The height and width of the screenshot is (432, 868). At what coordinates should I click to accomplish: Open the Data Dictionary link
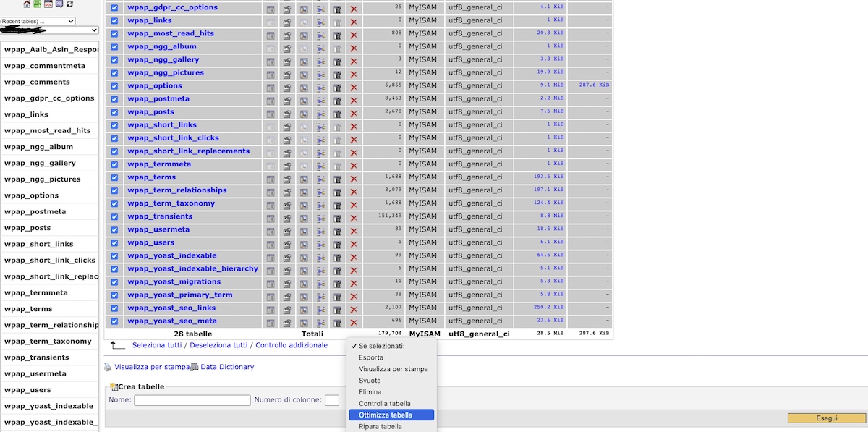tap(227, 367)
